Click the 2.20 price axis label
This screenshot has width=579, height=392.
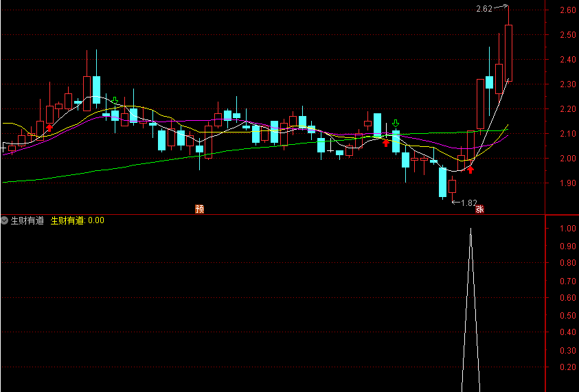[x=568, y=109]
